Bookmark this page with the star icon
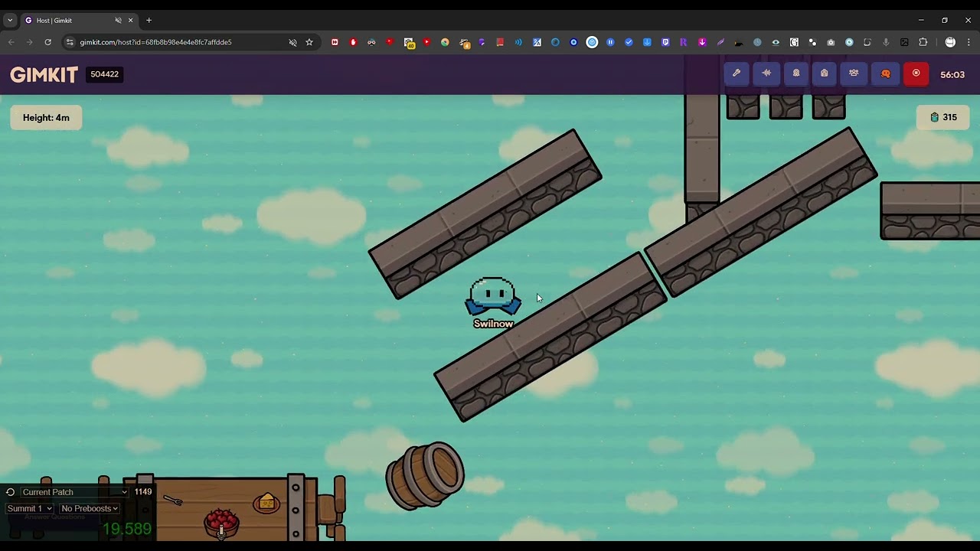This screenshot has height=551, width=980. tap(309, 42)
